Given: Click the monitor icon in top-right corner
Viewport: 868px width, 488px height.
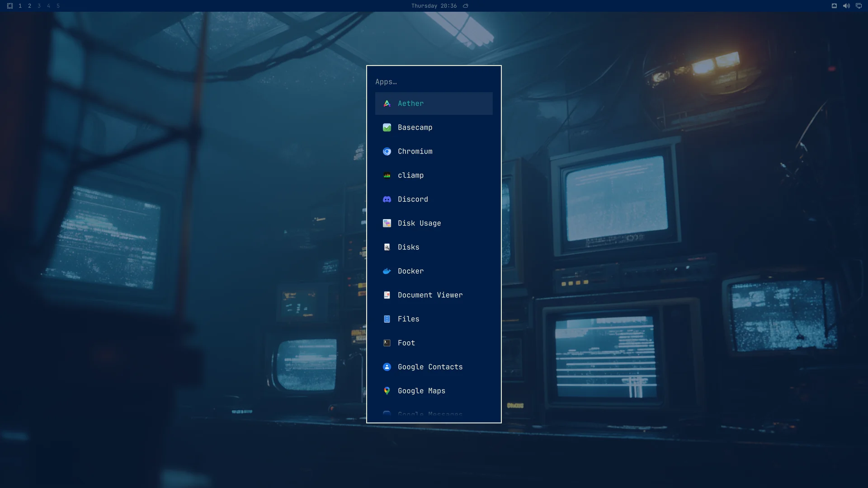Looking at the screenshot, I should (859, 6).
